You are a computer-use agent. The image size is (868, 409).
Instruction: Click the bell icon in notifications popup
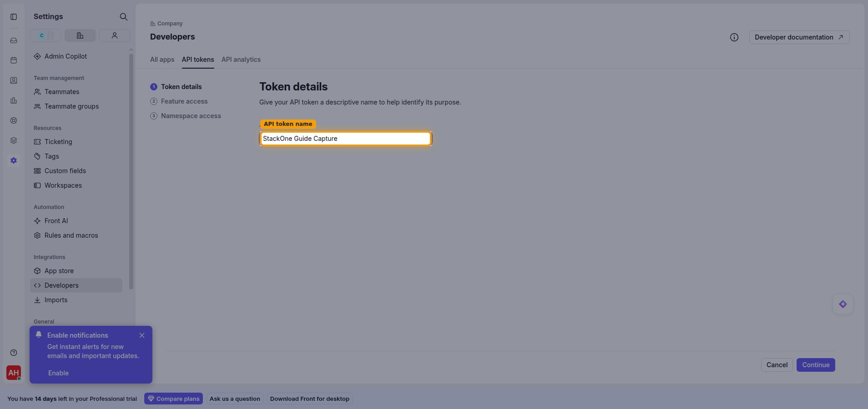39,334
